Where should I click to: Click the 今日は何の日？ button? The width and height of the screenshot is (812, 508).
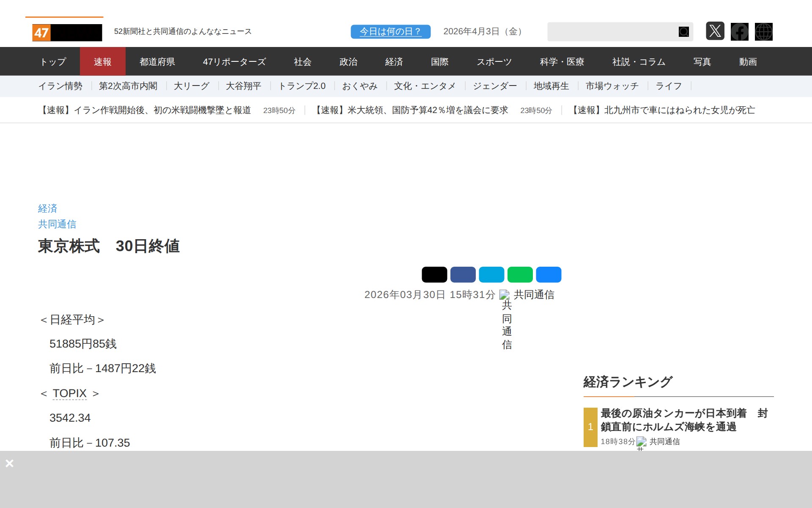[x=390, y=32]
